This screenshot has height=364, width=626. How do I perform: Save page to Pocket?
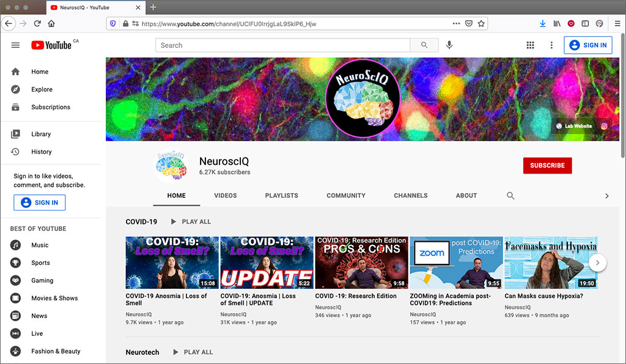tap(469, 24)
